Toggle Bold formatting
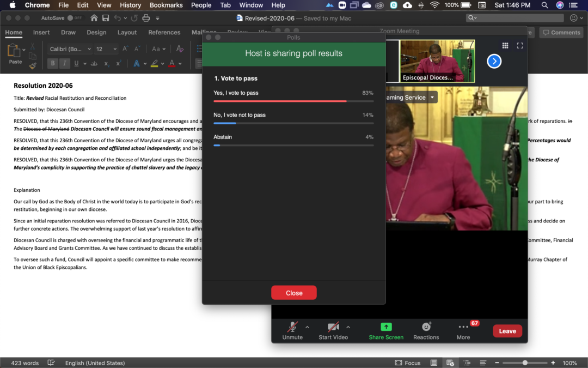588x368 pixels. pos(53,63)
